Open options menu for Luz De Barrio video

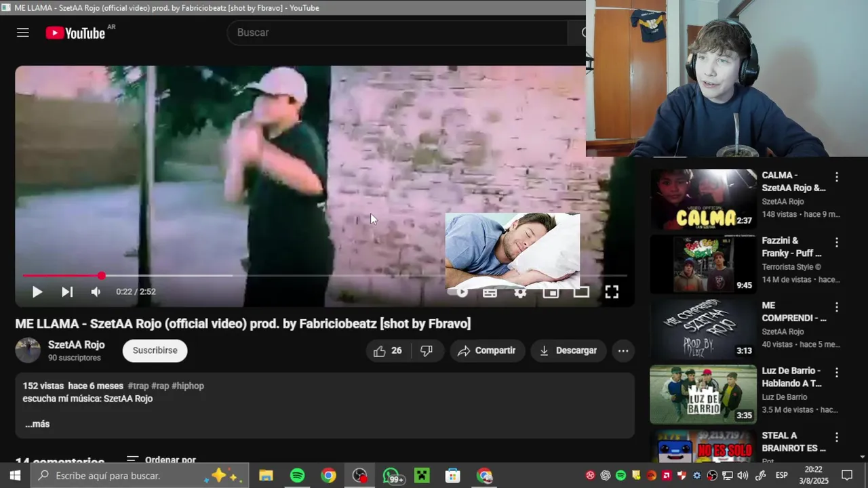point(837,372)
